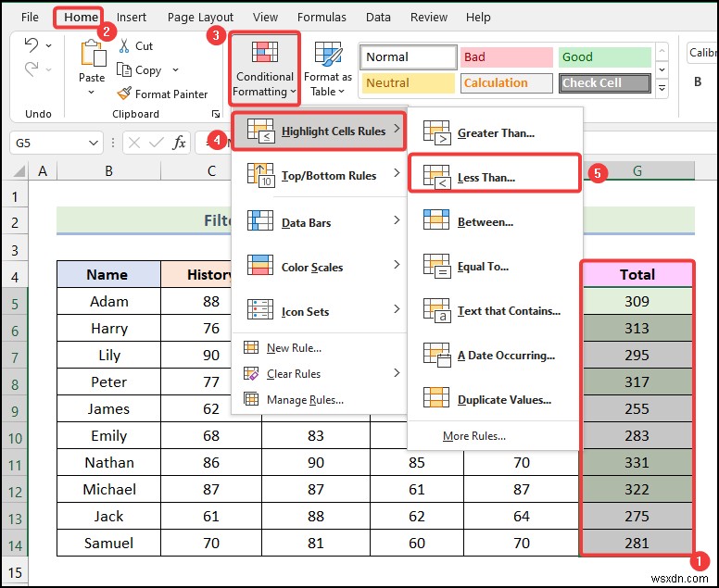Image resolution: width=719 pixels, height=588 pixels.
Task: Click the New Rule icon
Action: pos(251,347)
